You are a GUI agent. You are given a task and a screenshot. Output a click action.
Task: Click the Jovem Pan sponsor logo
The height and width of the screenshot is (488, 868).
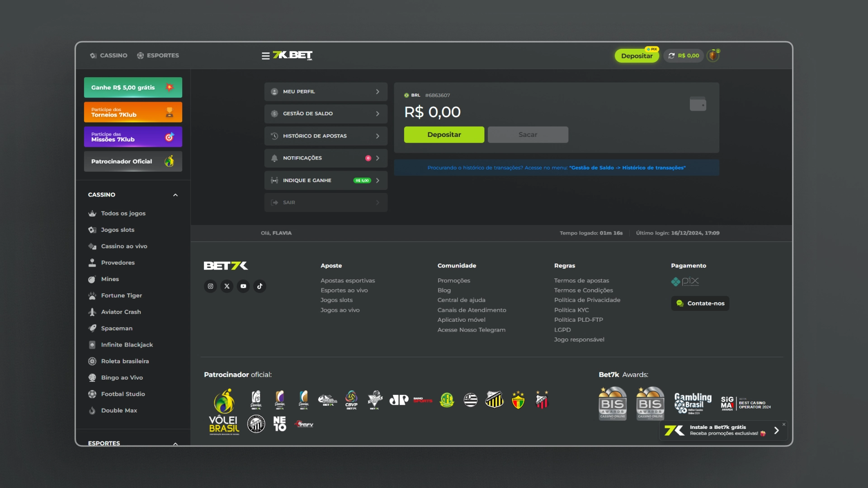pos(399,400)
